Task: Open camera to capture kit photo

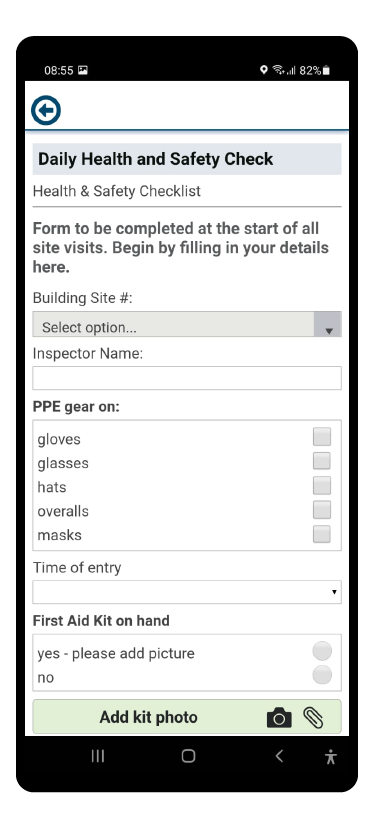Action: tap(279, 717)
